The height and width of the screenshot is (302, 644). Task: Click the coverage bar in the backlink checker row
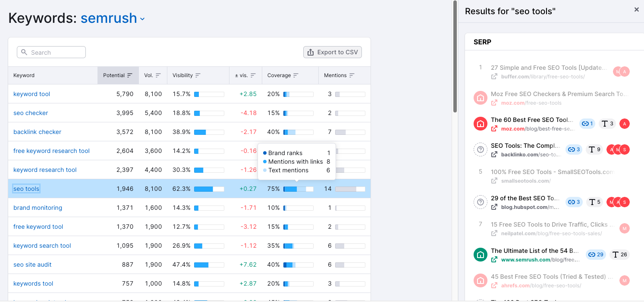click(298, 132)
